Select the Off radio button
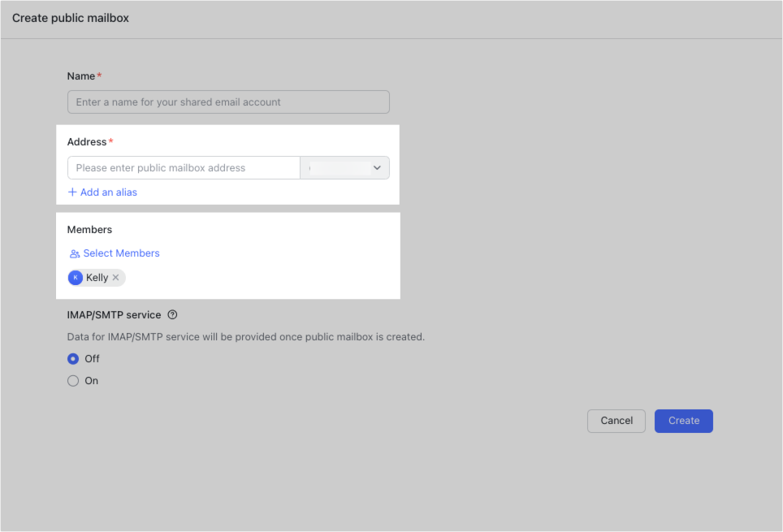 tap(73, 359)
